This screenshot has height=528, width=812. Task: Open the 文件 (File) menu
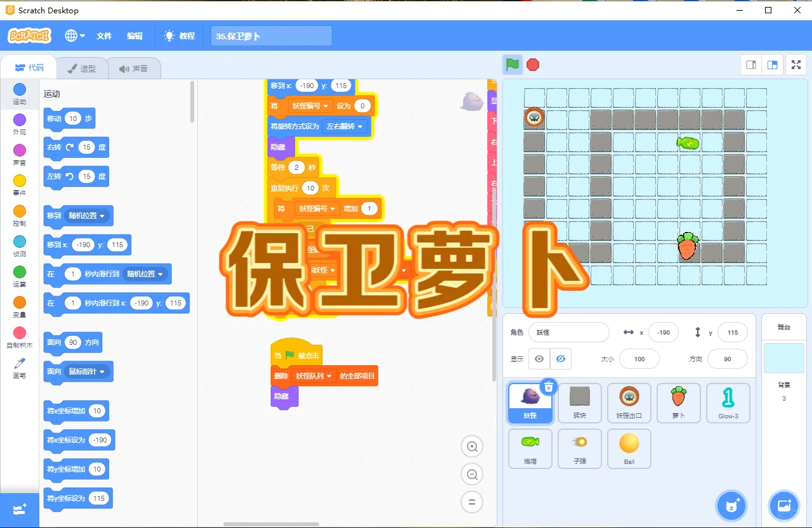[104, 36]
